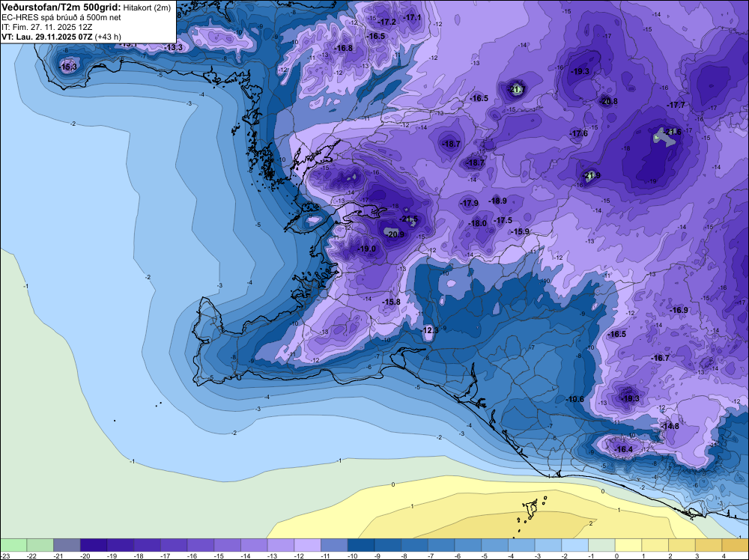Click the -17.5 temperature value
Image resolution: width=749 pixels, height=560 pixels.
coord(503,220)
